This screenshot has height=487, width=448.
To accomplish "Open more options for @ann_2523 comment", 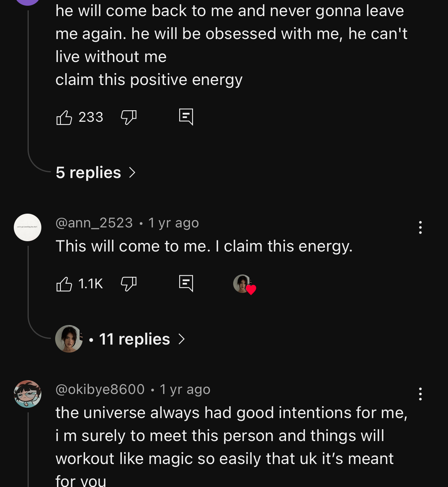I will (x=420, y=227).
